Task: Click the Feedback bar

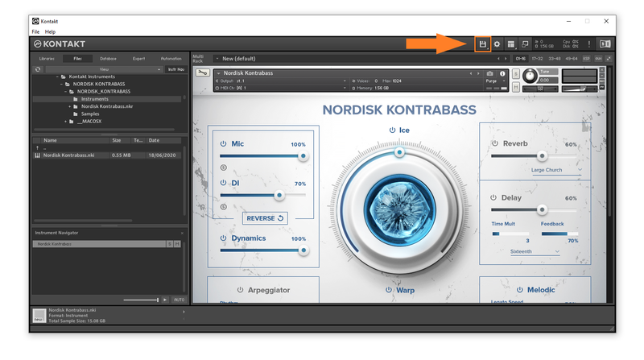Action: click(x=559, y=234)
